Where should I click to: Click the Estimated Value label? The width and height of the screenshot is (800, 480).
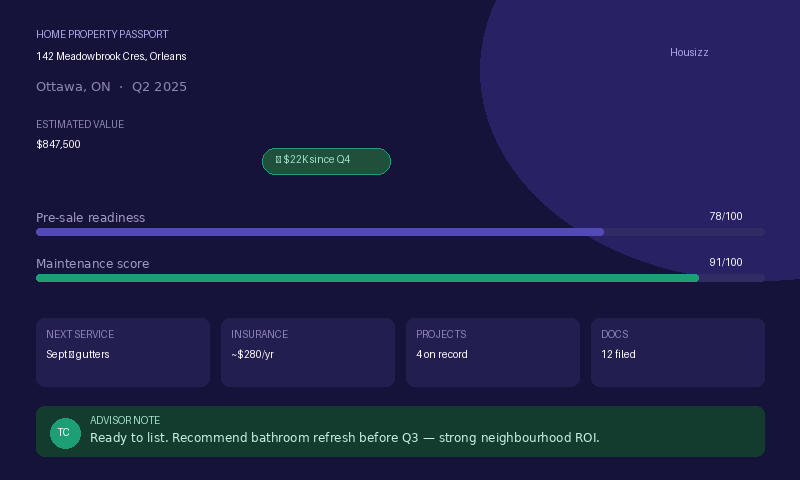(x=80, y=124)
